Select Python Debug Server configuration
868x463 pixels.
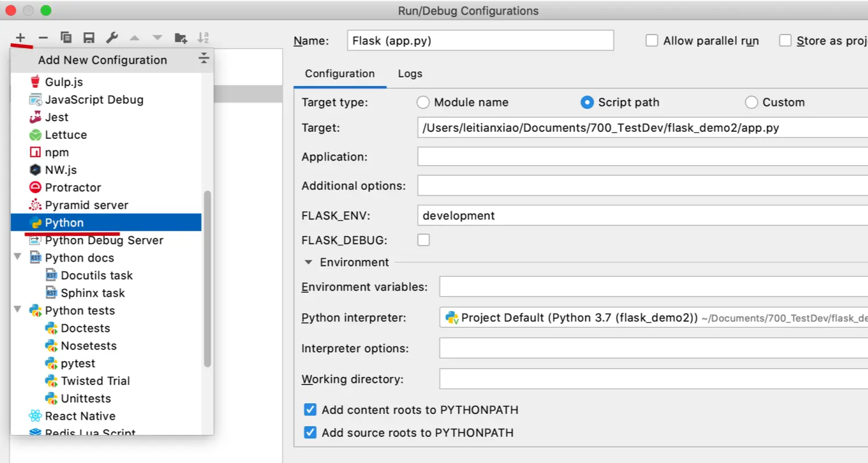click(x=106, y=240)
